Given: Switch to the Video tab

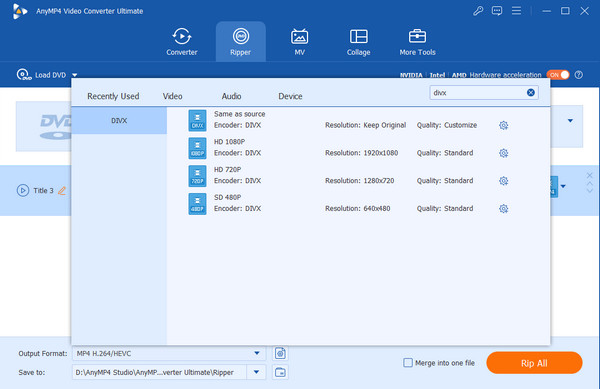Looking at the screenshot, I should click(173, 96).
